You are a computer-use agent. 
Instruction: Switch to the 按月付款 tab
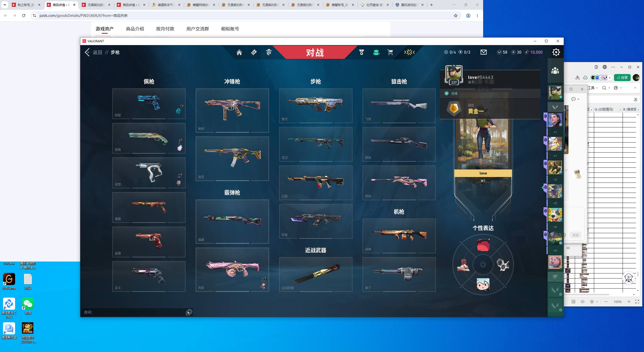tap(165, 29)
